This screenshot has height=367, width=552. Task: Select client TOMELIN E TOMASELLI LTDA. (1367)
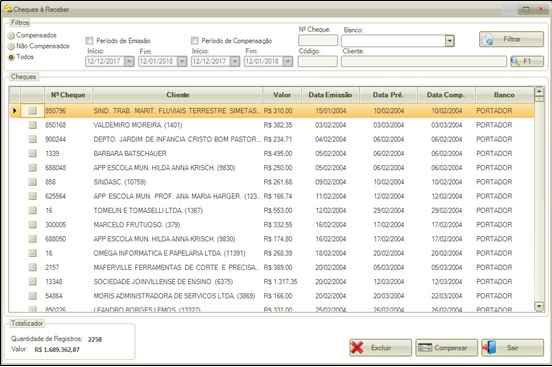click(x=148, y=211)
